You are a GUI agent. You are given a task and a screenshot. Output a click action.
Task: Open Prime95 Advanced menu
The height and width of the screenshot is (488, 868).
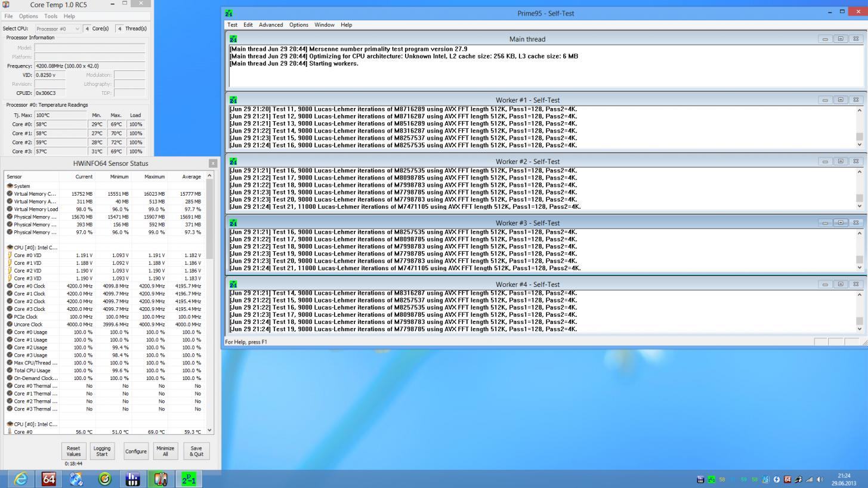(271, 25)
